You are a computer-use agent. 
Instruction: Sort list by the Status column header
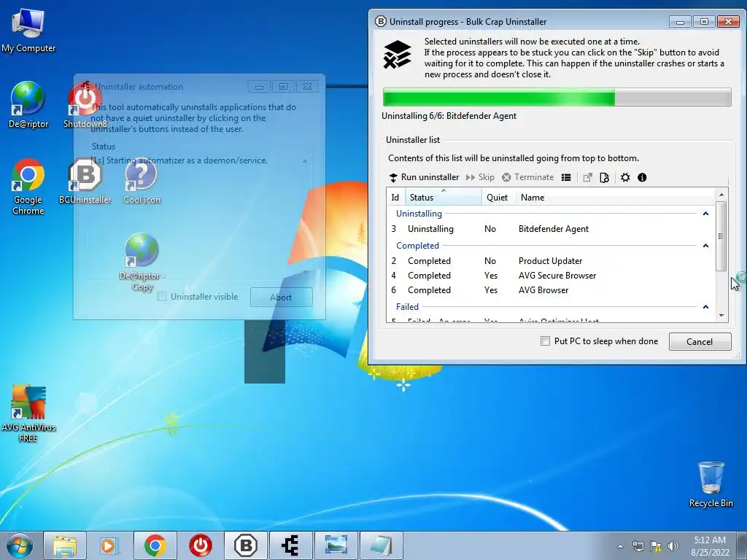coord(443,197)
